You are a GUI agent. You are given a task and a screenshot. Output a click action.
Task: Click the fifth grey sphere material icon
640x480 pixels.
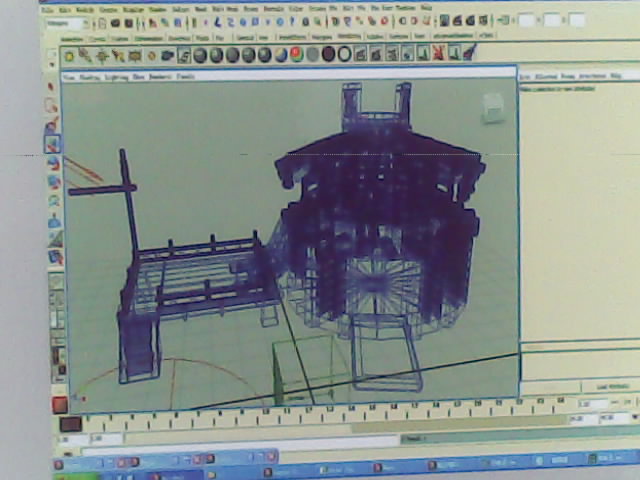point(264,55)
